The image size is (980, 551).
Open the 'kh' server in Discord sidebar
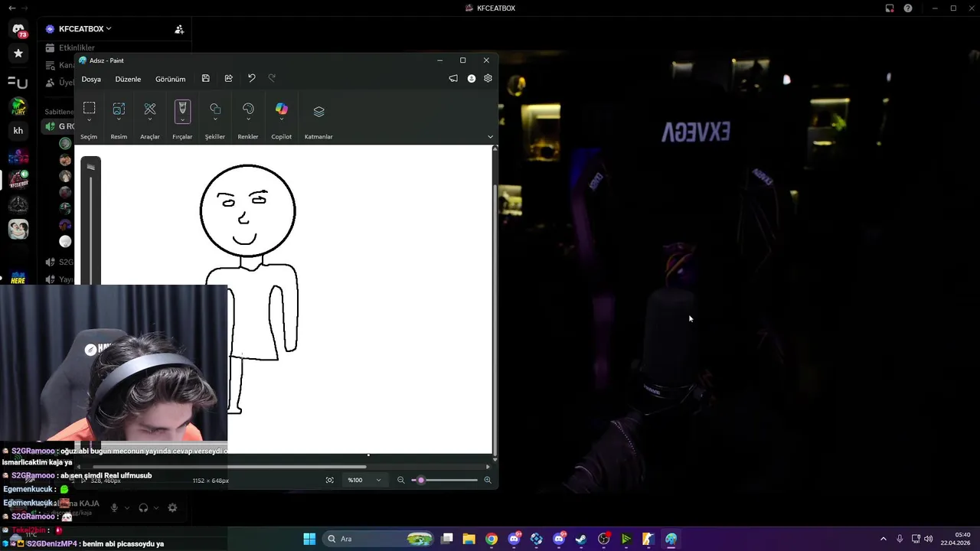(x=18, y=131)
